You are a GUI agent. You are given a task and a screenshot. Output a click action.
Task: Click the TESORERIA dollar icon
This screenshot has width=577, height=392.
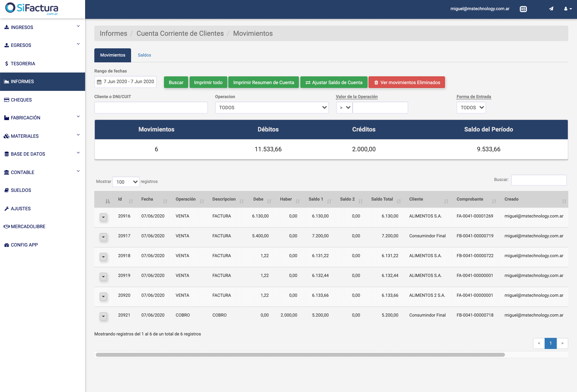[7, 64]
